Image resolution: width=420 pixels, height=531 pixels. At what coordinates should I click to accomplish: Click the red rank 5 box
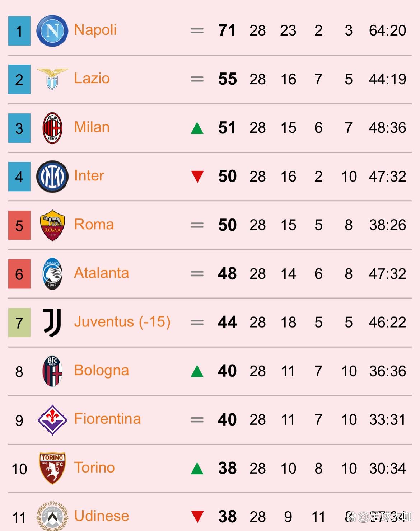[19, 225]
